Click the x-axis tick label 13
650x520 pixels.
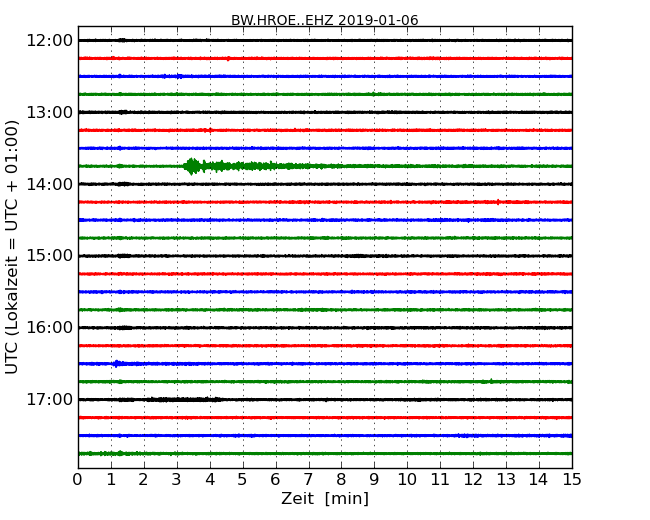tap(506, 480)
